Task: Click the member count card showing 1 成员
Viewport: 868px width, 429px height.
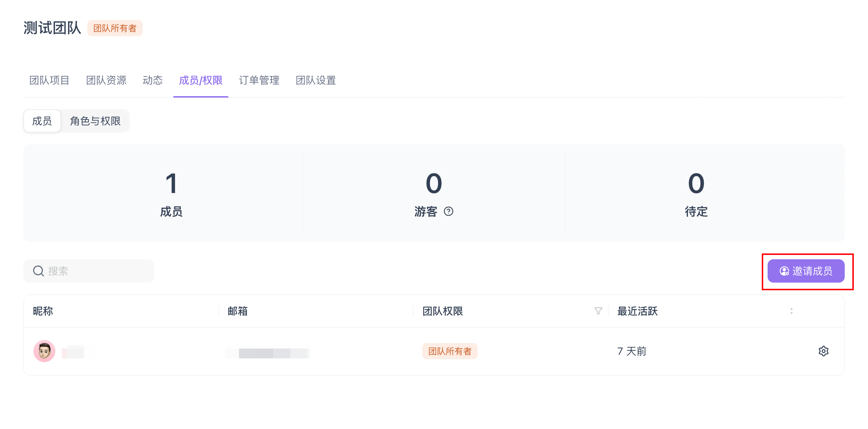Action: (x=172, y=193)
